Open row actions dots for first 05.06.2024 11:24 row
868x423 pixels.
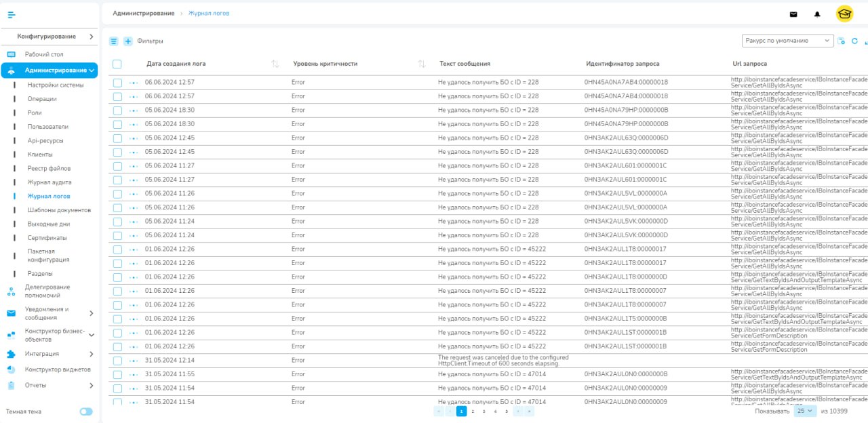tap(134, 222)
